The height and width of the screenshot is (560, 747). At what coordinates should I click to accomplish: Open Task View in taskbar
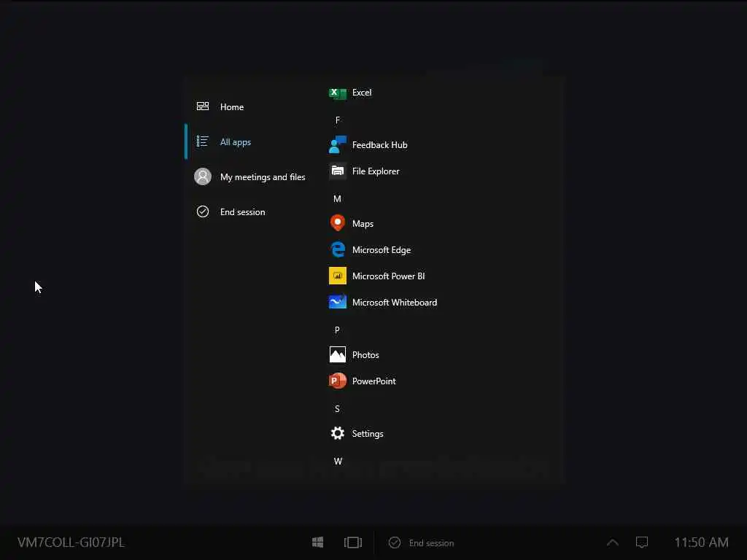click(353, 542)
